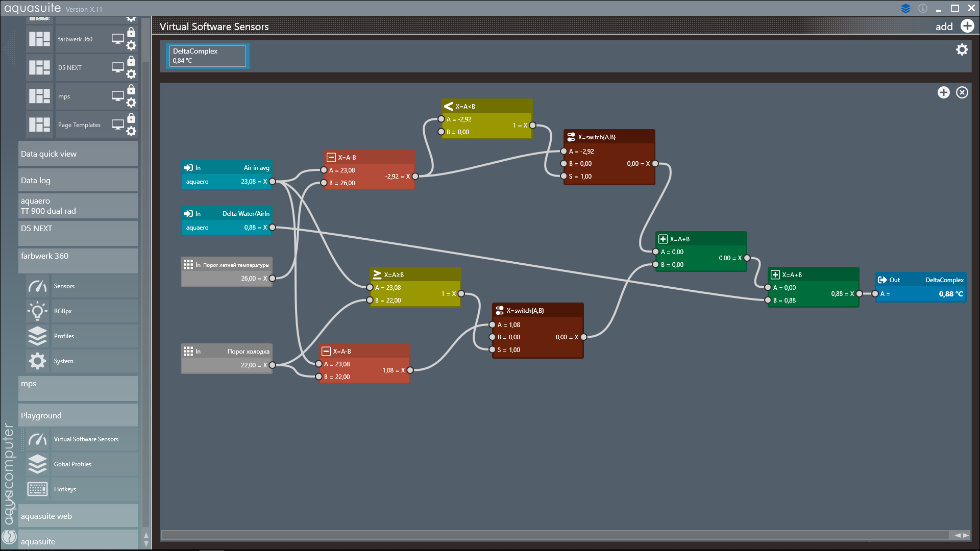Viewport: 980px width, 551px height.
Task: Expand the Data quick view section
Action: (x=78, y=154)
